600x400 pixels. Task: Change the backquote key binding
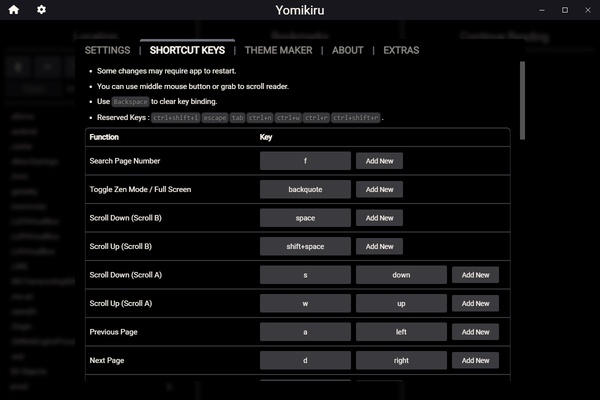pos(305,189)
